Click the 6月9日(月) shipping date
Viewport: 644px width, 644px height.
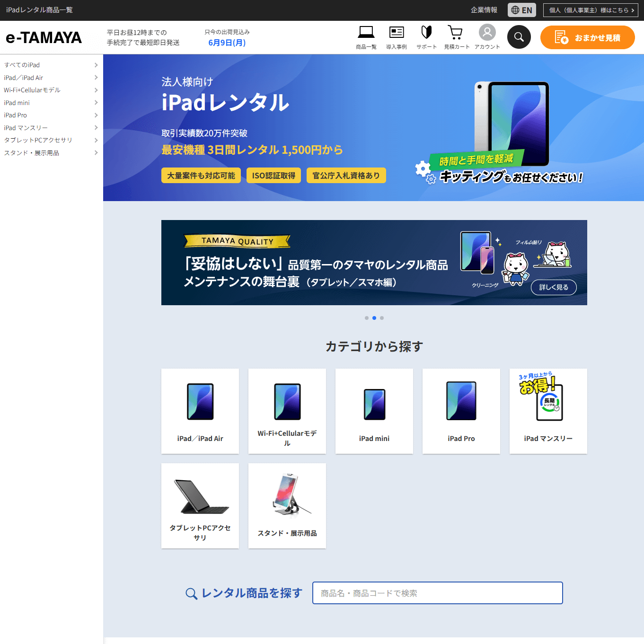click(227, 43)
